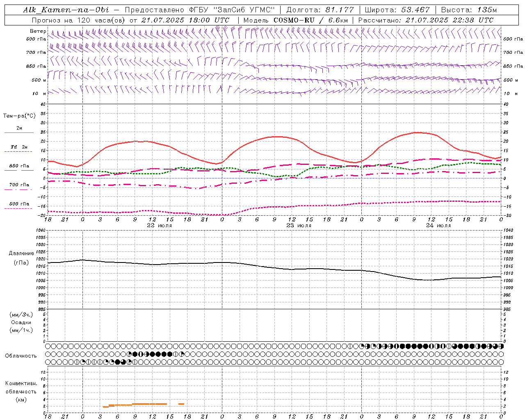Screen dimensions: 525x420
Task: Click the 'Давление' pressure panel label
Action: click(21, 253)
